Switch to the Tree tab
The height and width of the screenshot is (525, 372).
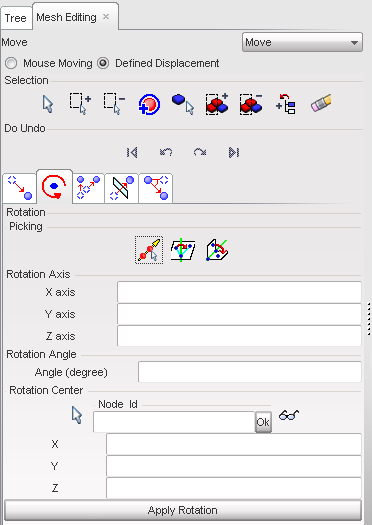(x=16, y=18)
